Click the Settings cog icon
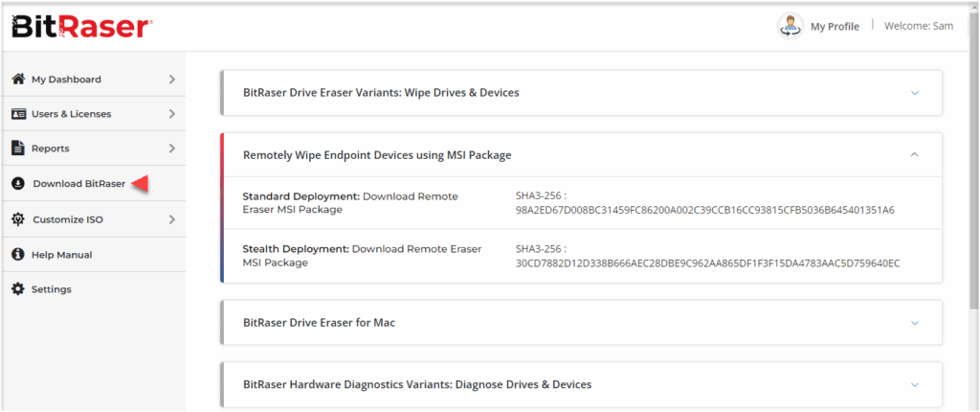The width and height of the screenshot is (980, 412). point(18,289)
